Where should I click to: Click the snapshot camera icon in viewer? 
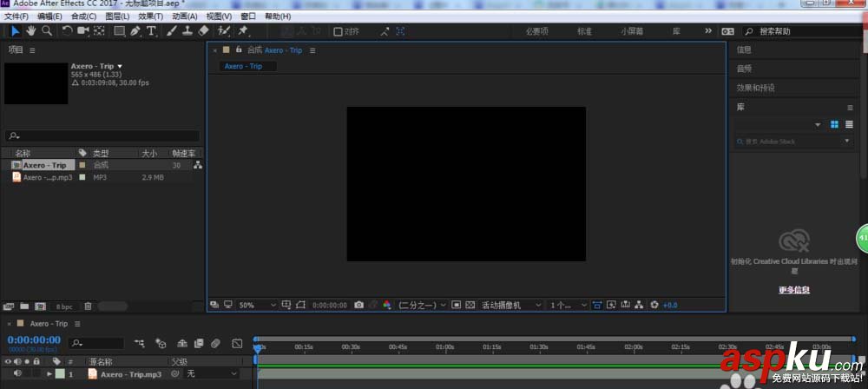click(358, 306)
